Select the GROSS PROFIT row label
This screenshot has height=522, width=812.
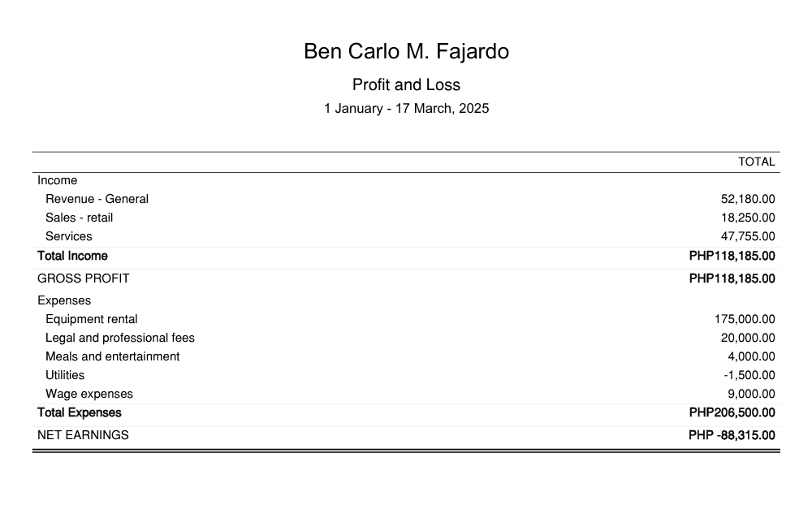(x=84, y=278)
